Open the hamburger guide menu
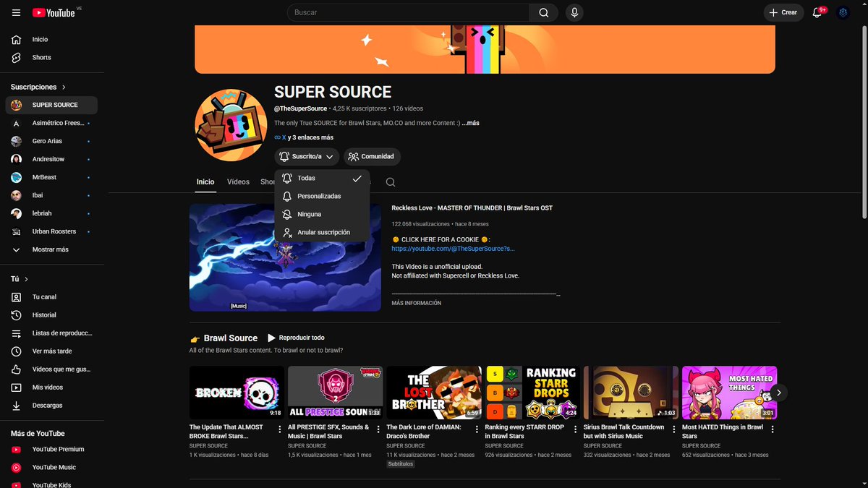This screenshot has width=868, height=488. [x=16, y=12]
